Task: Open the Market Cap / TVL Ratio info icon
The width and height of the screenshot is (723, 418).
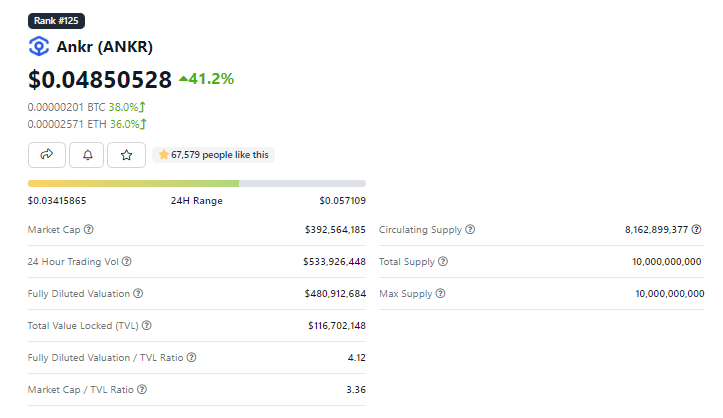Action: 142,389
